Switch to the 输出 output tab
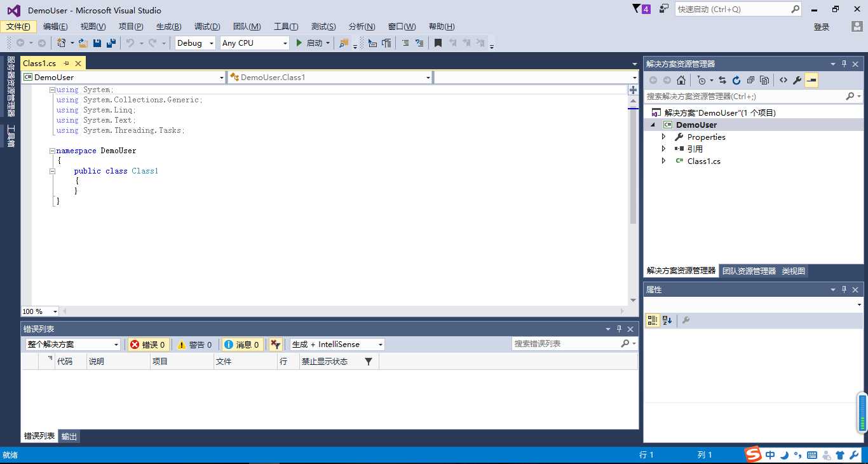This screenshot has height=464, width=868. (x=69, y=437)
